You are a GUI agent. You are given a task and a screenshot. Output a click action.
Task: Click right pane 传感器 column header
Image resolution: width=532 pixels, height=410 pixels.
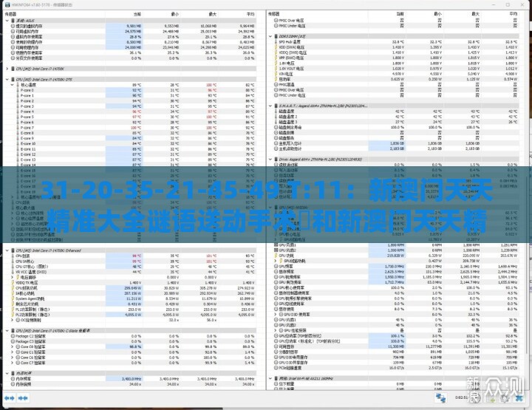pos(273,14)
